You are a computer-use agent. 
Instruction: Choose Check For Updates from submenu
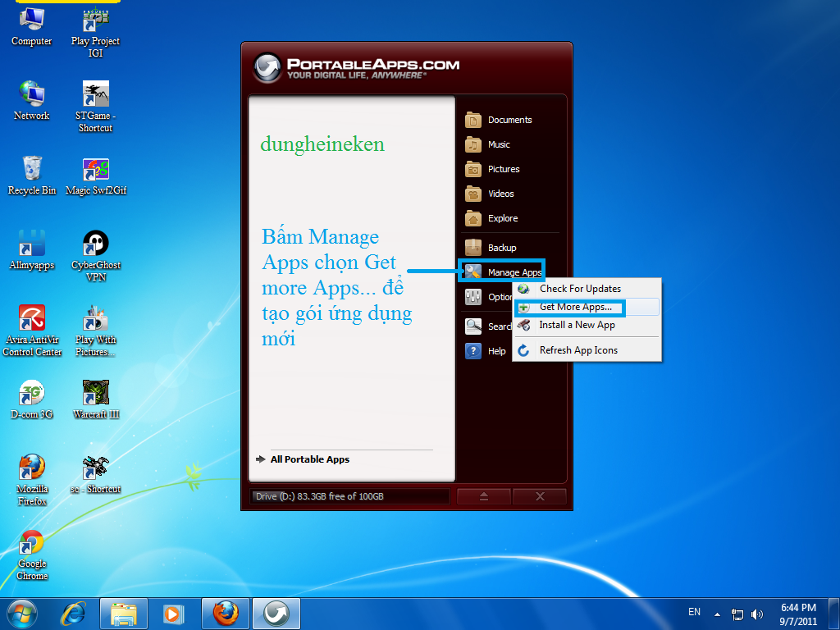(x=587, y=289)
